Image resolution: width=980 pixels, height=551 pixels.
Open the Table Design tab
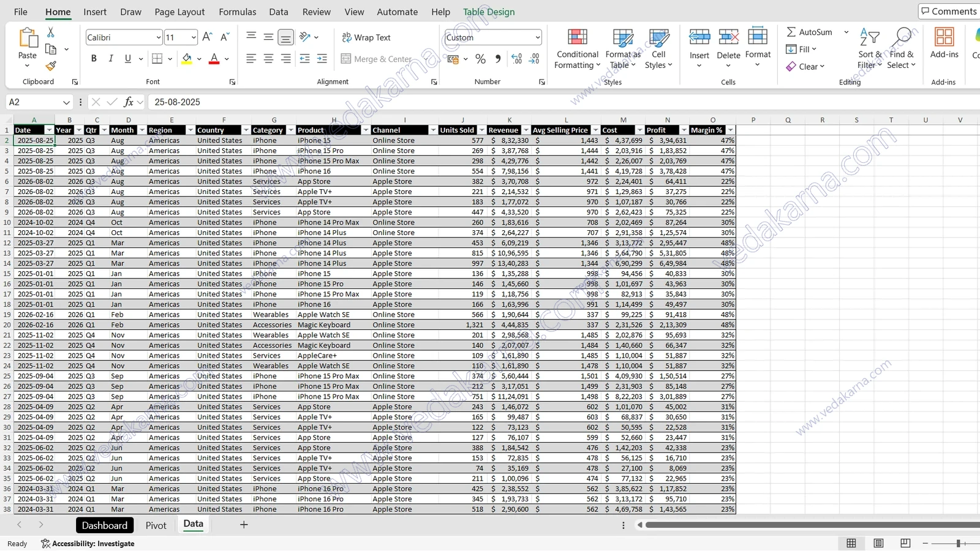pos(489,12)
